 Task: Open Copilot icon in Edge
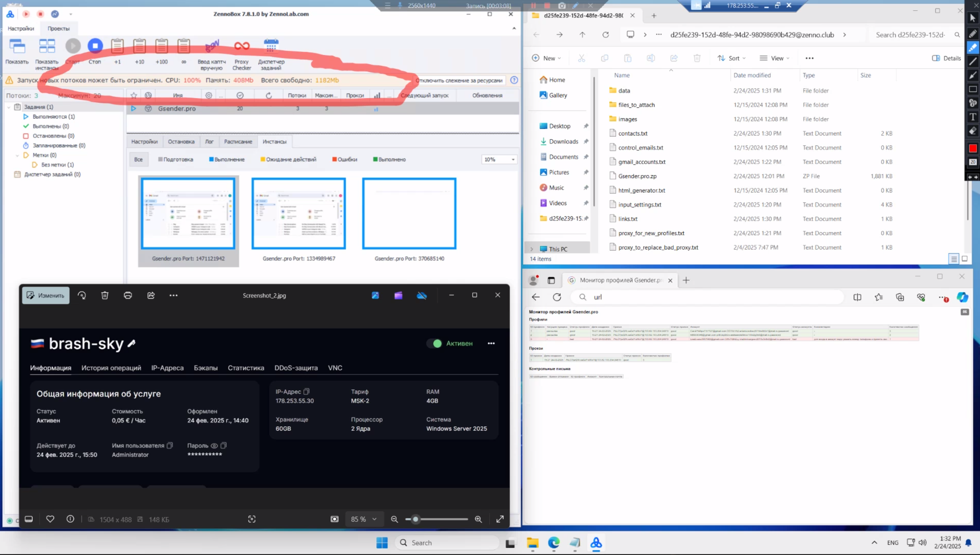[x=962, y=297]
